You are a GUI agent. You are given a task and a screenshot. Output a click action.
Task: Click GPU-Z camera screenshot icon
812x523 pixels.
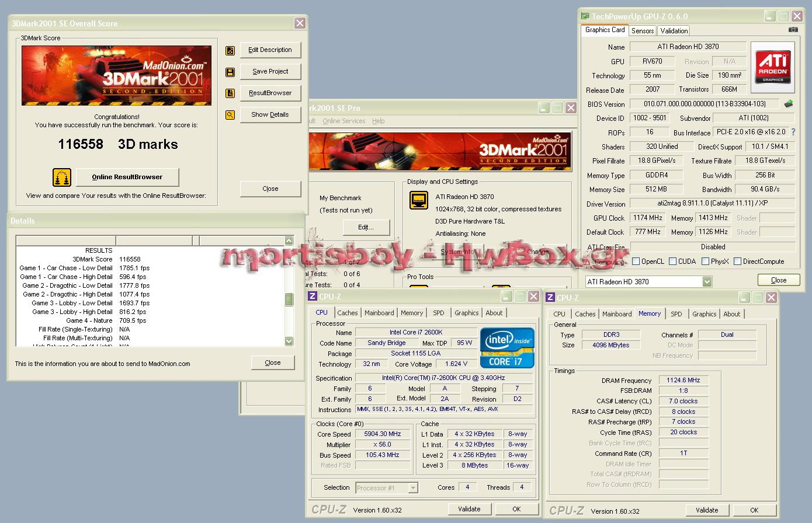click(x=793, y=29)
